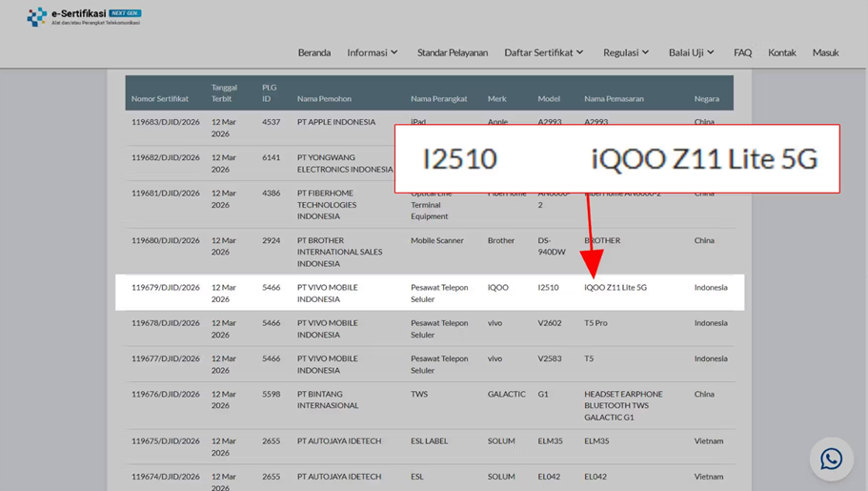The image size is (868, 491).
Task: Click PT BINTANG INTERNASIONAL applicant cell
Action: point(328,399)
